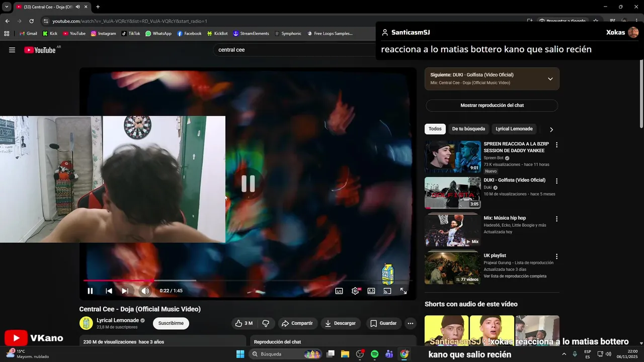Click the Descargar download button
The width and height of the screenshot is (644, 362).
pyautogui.click(x=340, y=323)
